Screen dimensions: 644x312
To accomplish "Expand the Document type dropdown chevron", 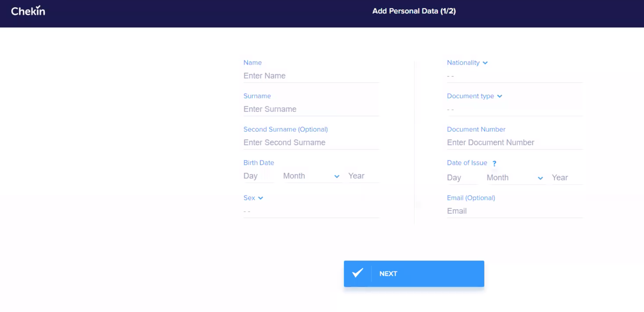I will (500, 96).
